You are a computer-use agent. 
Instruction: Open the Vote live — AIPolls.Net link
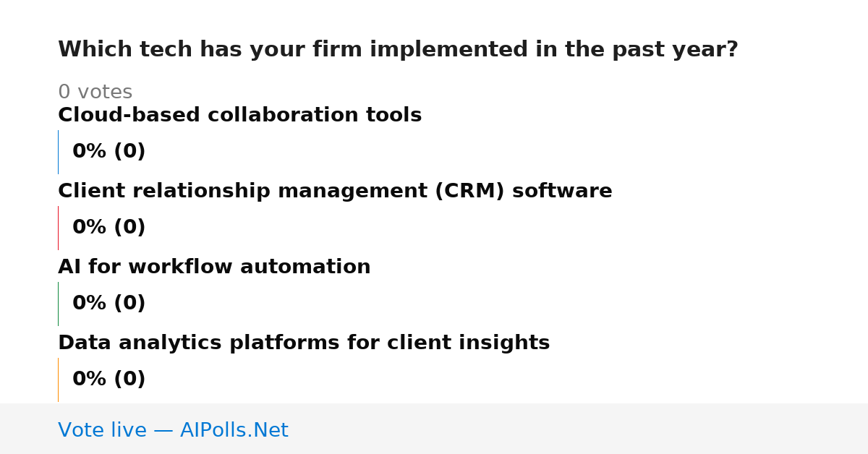[x=173, y=430]
